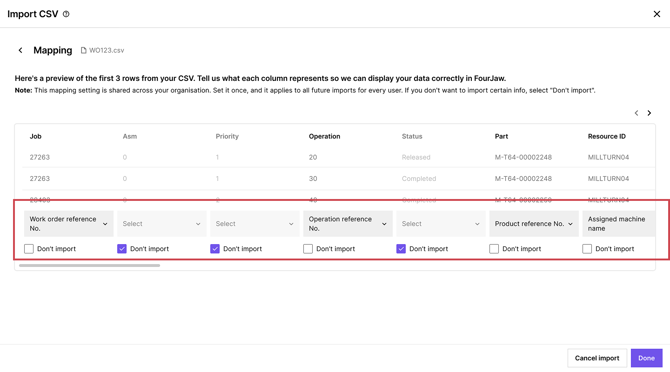Click the Cancel import button

tap(597, 358)
